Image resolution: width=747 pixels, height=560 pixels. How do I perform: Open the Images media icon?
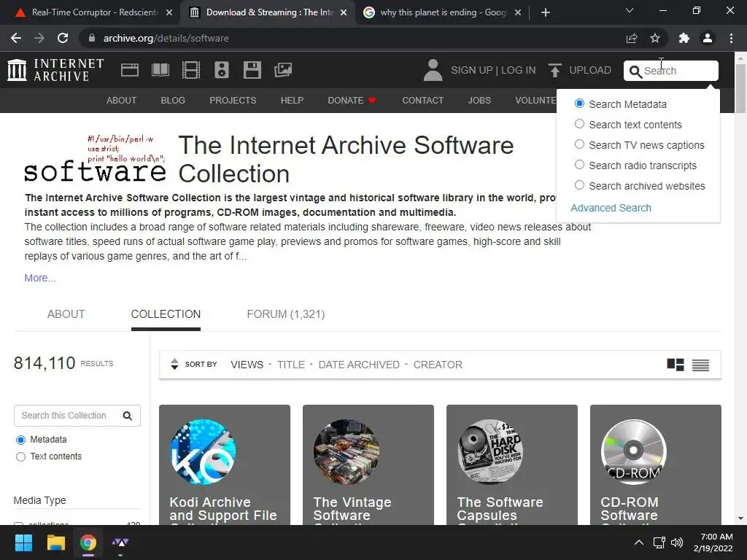283,70
